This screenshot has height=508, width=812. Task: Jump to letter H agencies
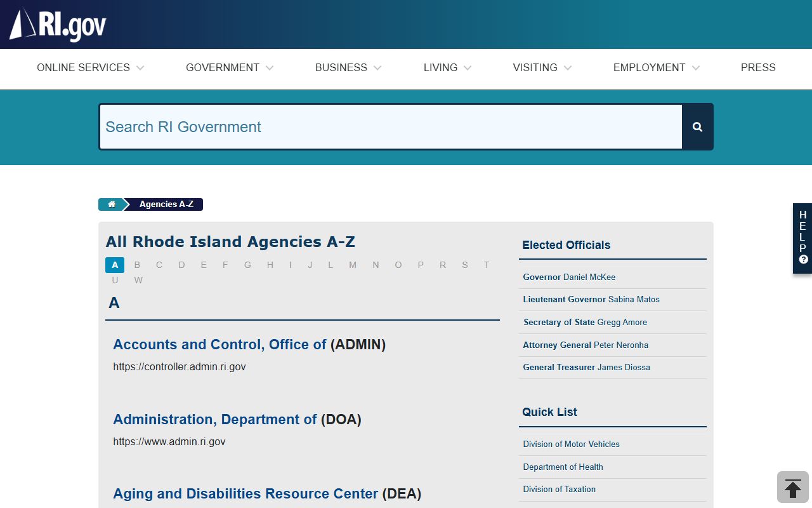[270, 265]
